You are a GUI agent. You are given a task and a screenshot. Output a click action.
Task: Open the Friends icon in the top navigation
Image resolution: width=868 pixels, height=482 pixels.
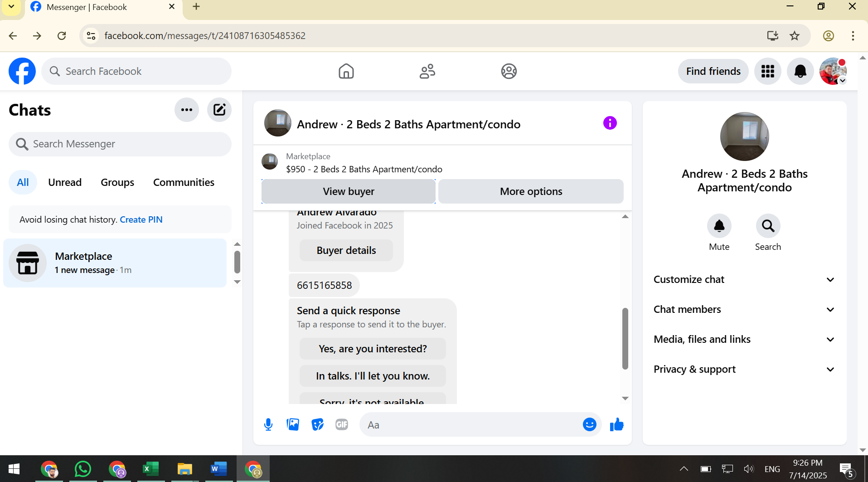[x=427, y=71]
